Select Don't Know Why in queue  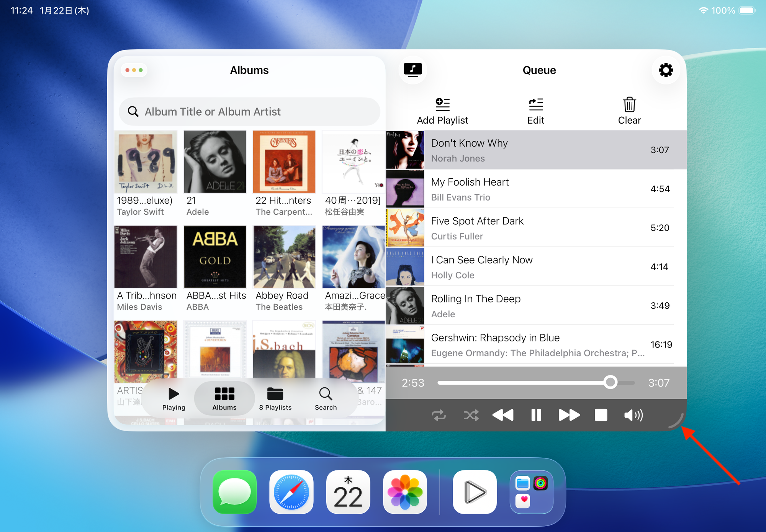click(536, 150)
